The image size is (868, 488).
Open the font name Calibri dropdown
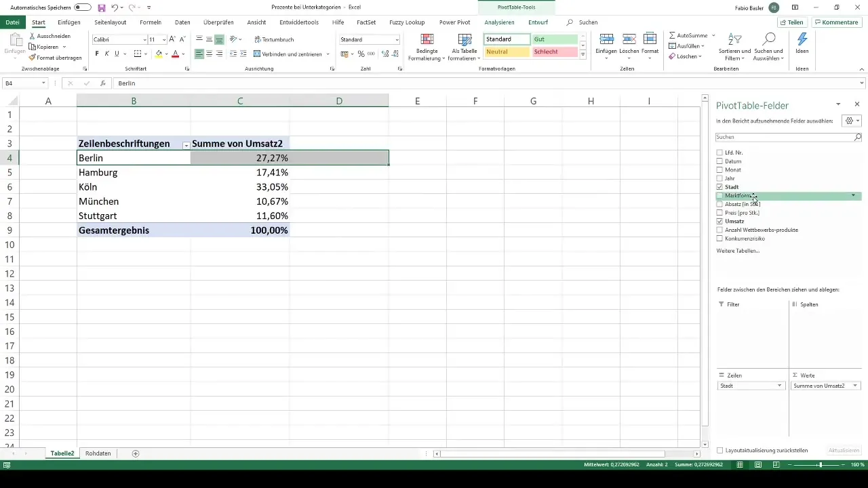tap(144, 39)
